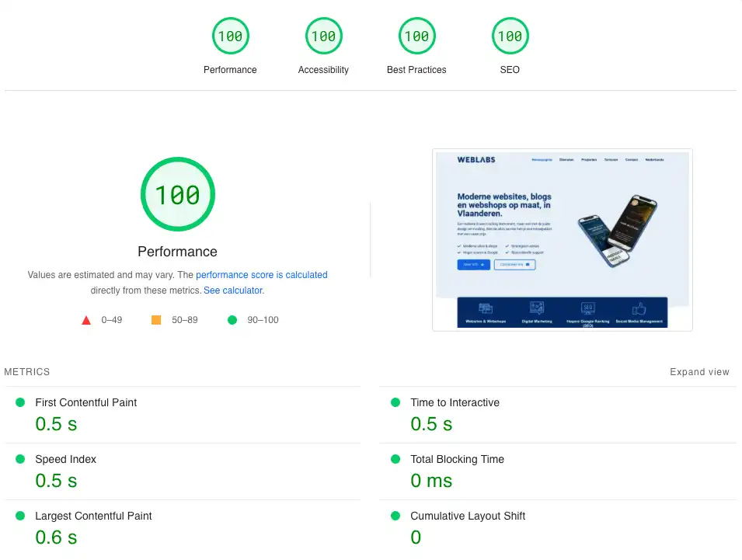Click the green dot beside Speed Index

(x=20, y=459)
